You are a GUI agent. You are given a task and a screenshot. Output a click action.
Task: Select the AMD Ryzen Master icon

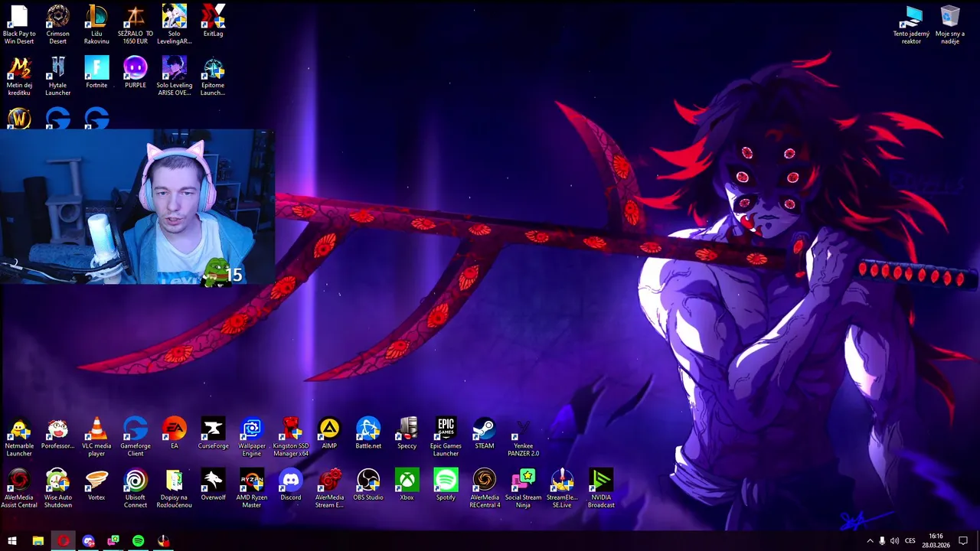[x=252, y=488]
